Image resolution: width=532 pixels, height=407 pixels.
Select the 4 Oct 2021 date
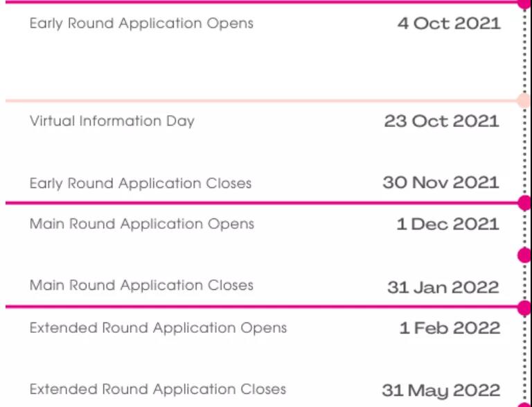(449, 24)
